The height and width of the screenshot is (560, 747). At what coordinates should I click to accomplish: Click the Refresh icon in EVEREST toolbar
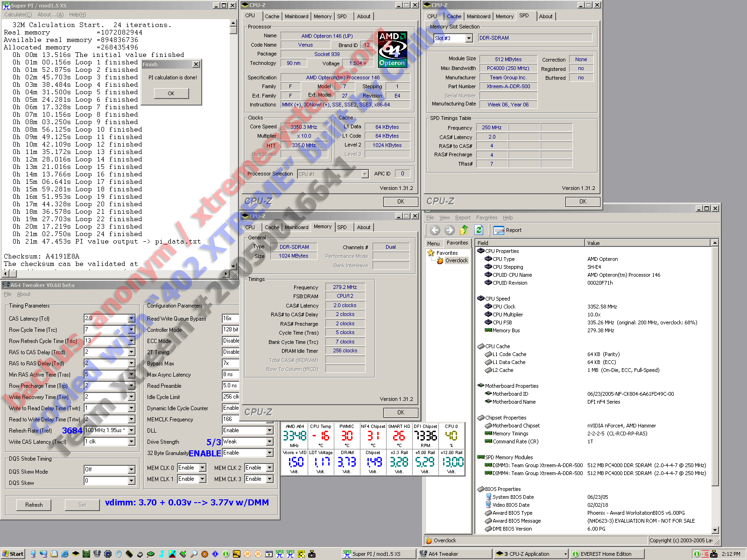[x=479, y=230]
